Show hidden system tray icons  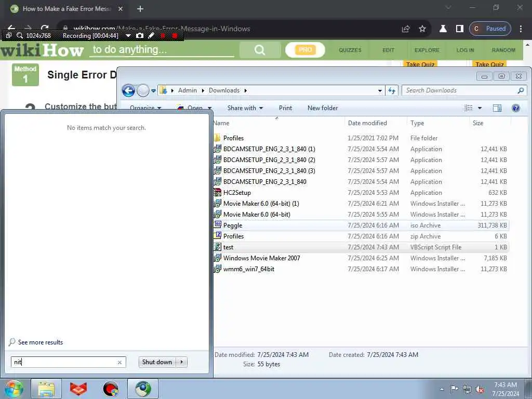pyautogui.click(x=442, y=389)
